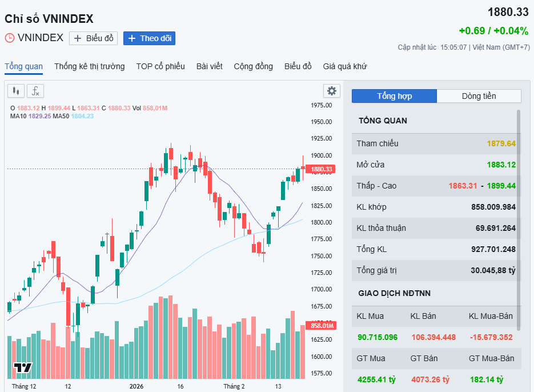
Task: Click the Biểu đồ button near VNINDEX
Action: tap(94, 38)
